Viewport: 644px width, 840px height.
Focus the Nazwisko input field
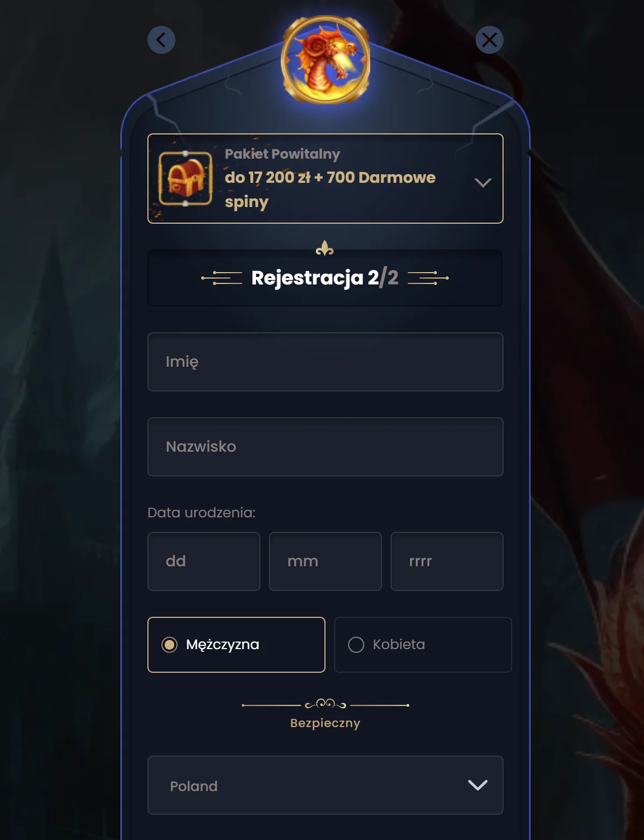coord(325,447)
